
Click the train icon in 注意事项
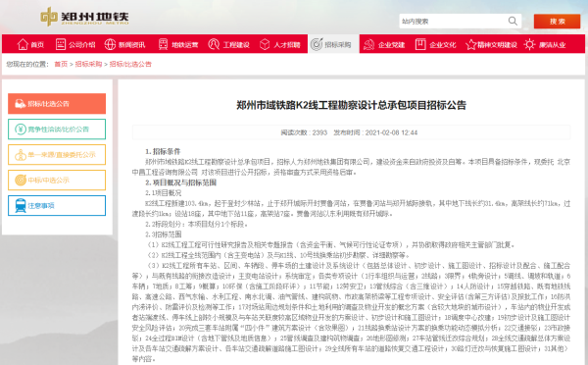point(21,205)
